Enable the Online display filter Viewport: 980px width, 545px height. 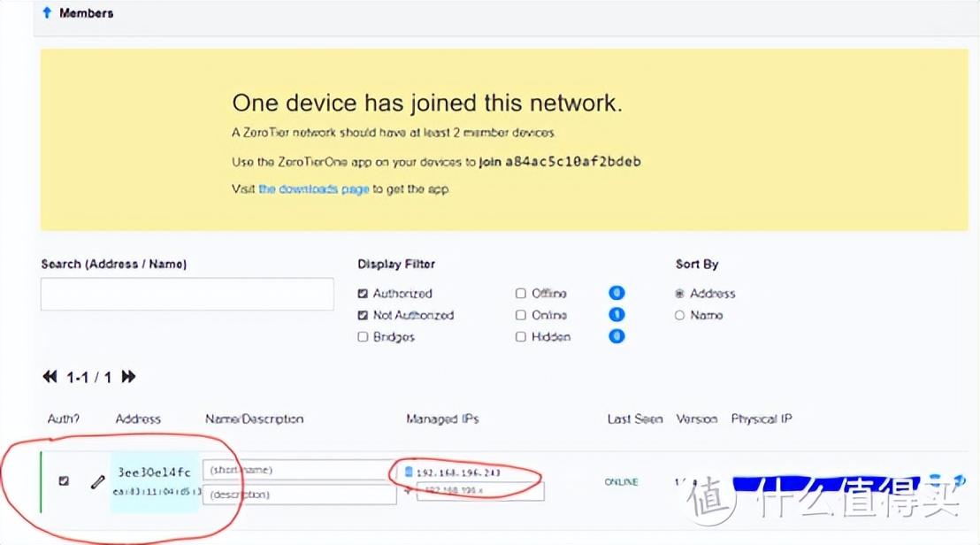[521, 315]
